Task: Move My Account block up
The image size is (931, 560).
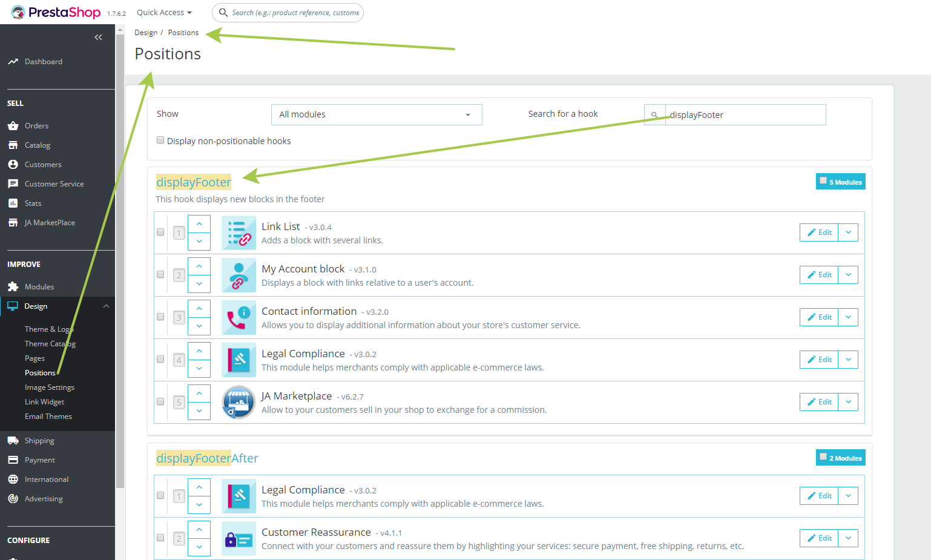Action: click(199, 266)
